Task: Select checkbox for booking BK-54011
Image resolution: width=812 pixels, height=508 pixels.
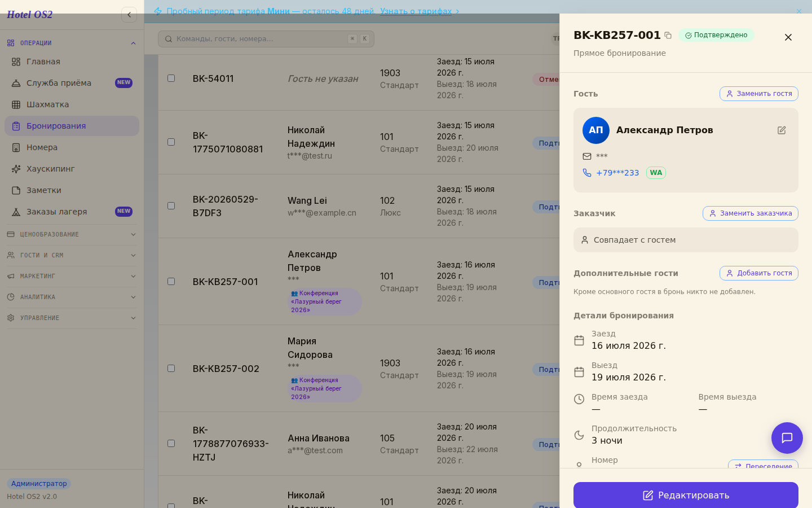Action: coord(171,78)
